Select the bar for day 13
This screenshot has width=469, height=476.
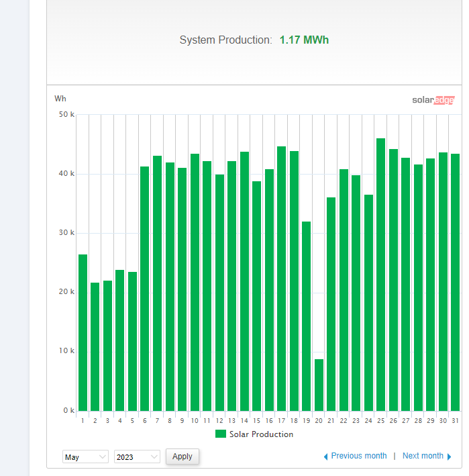231,286
